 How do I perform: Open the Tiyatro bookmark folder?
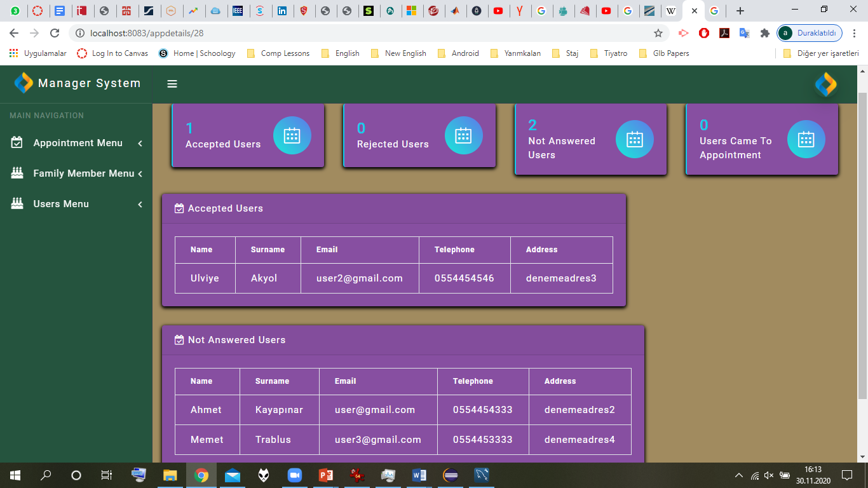[x=609, y=53]
